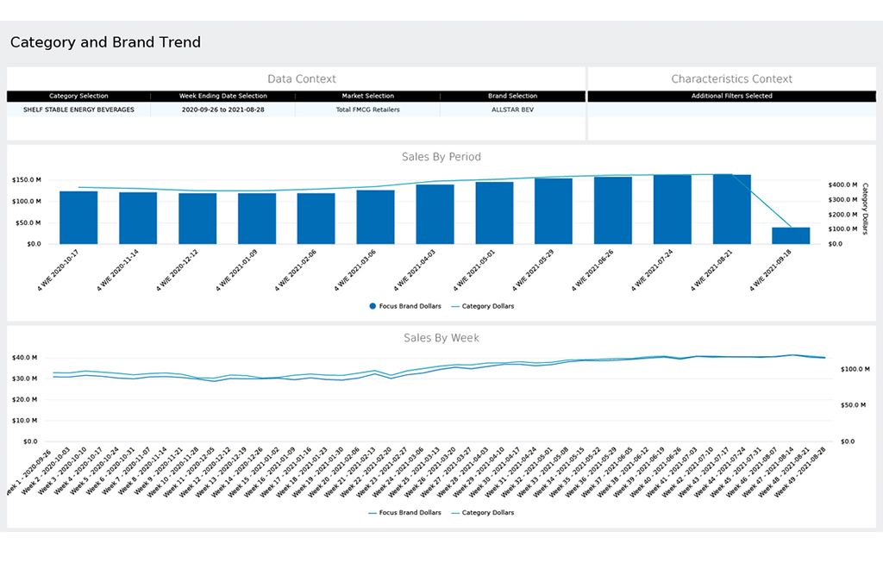Viewport: 883px width, 588px height.
Task: Select the 4 W/E 2020-10-17 bar
Action: click(78, 217)
